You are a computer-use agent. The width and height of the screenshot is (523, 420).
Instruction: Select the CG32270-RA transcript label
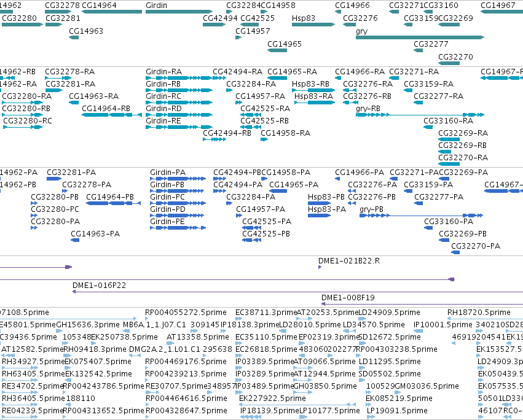point(463,157)
